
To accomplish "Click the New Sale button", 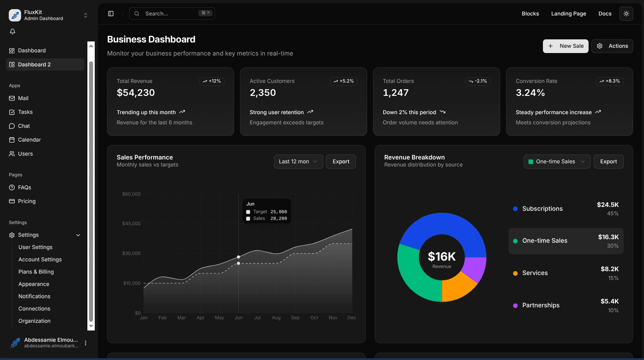I will point(565,46).
